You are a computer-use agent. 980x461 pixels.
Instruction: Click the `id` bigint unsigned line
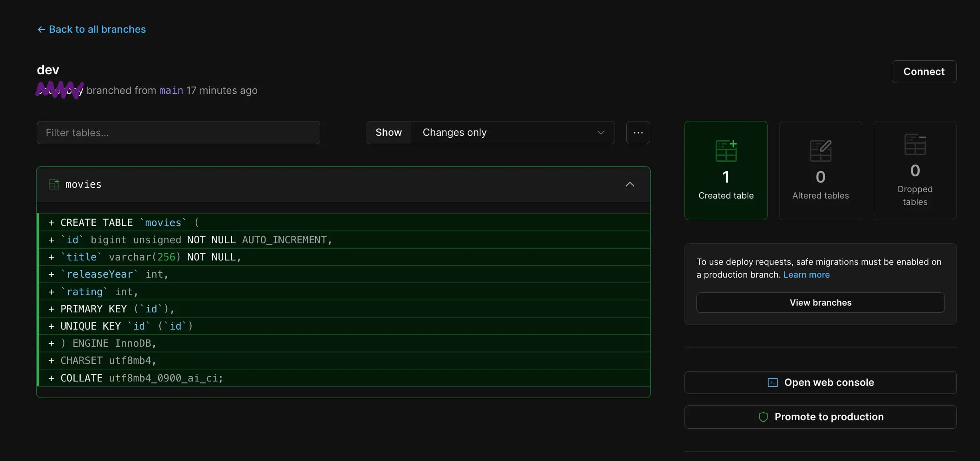pos(343,240)
